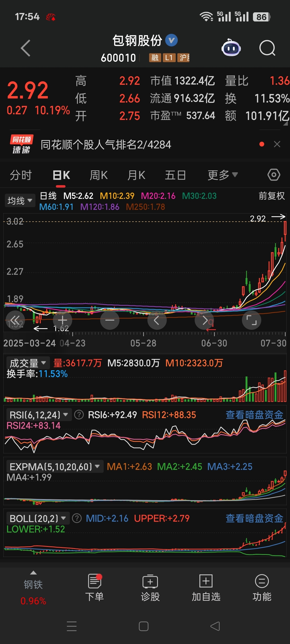Tap the blue verified badge by 包钢股份
The height and width of the screenshot is (644, 290).
(171, 41)
